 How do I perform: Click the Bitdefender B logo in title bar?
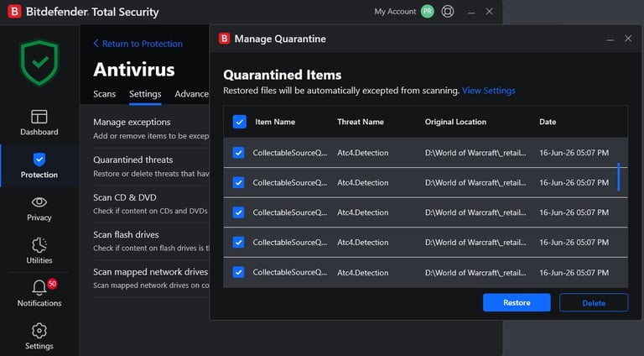pos(14,12)
